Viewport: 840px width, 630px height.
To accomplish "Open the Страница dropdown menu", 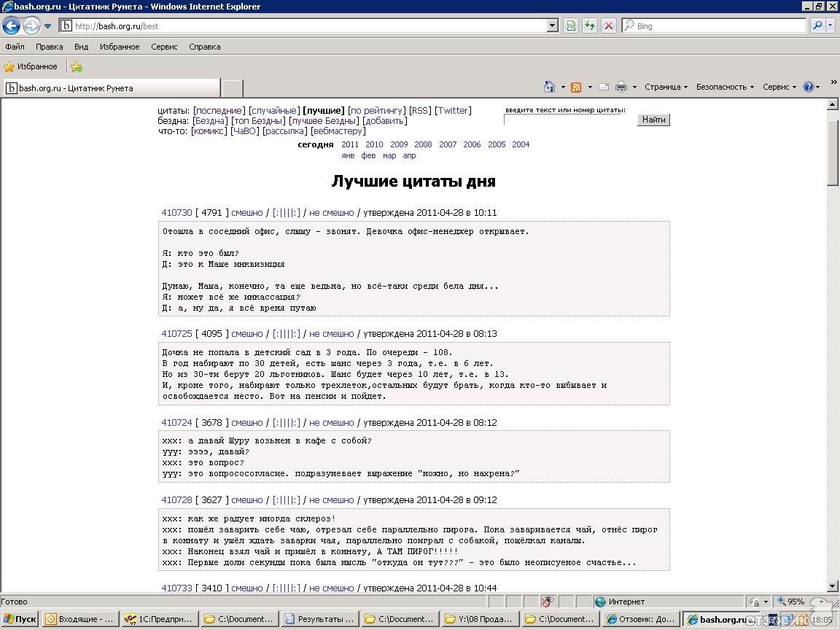I will tap(666, 87).
